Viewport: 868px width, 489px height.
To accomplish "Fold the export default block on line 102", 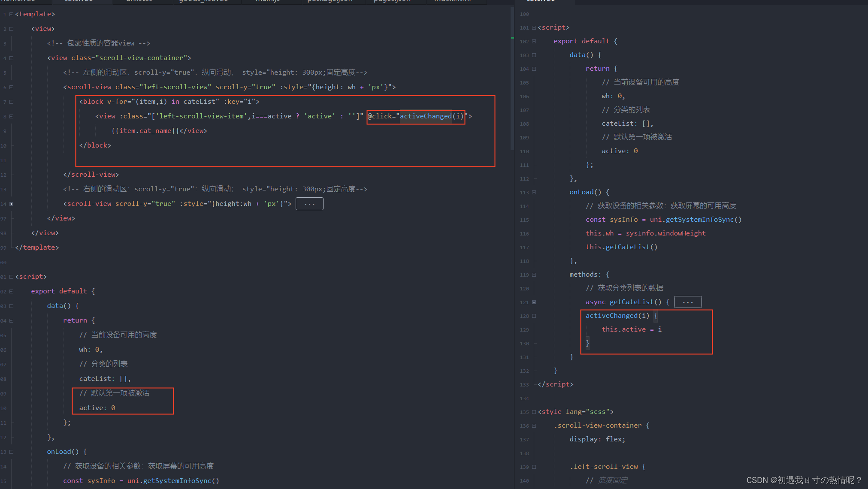I will pos(534,42).
